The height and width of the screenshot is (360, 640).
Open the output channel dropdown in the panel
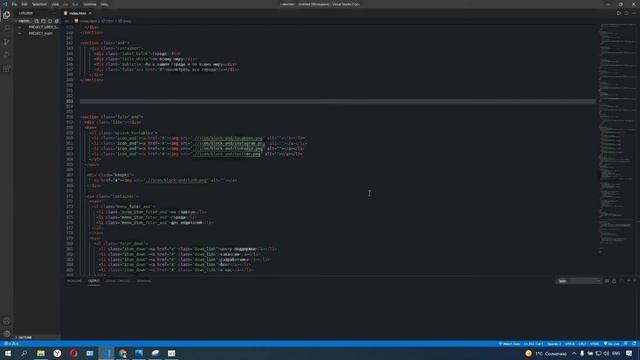(x=579, y=281)
